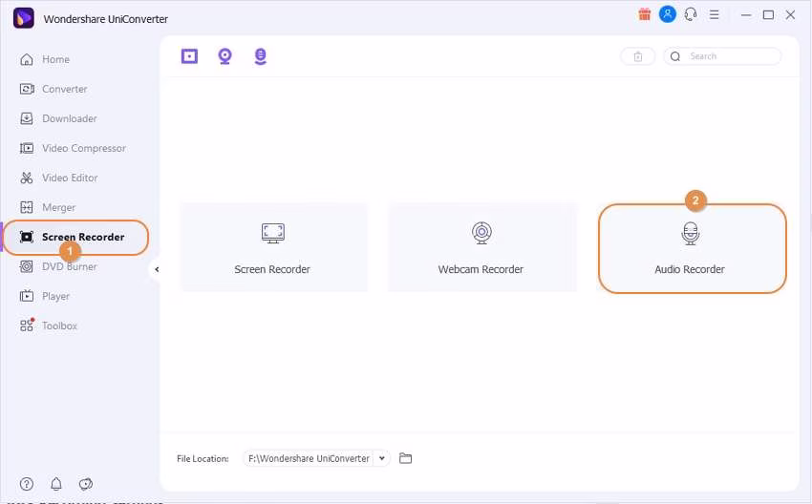The image size is (812, 504).
Task: Collapse the sidebar with arrow handle
Action: coord(157,269)
